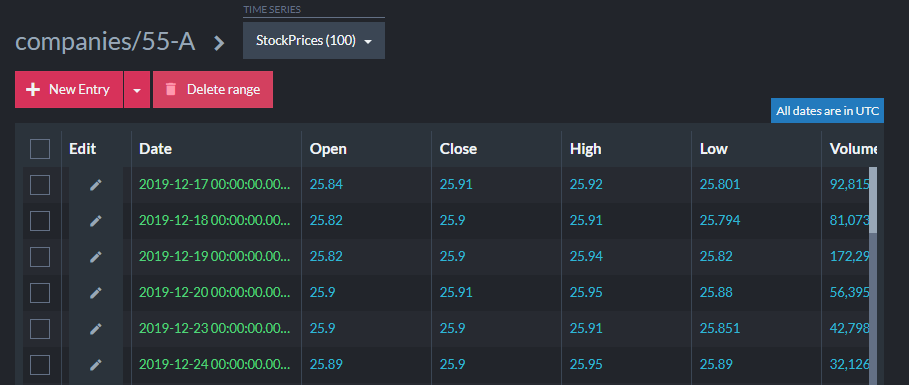Select the date cell 2019-12-19 00:00:00
Screen dimensions: 909x385
pyautogui.click(x=214, y=257)
